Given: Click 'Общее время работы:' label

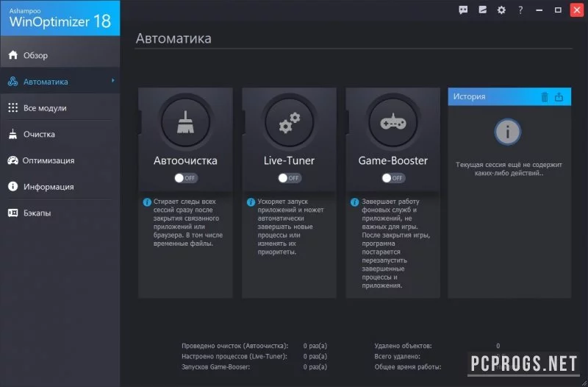Looking at the screenshot, I should pyautogui.click(x=408, y=366).
